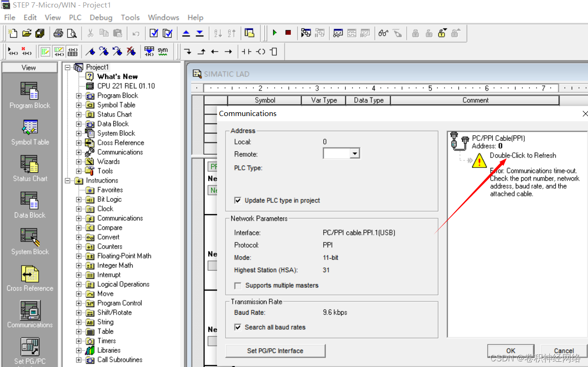Click the Symbol column header

(x=265, y=100)
